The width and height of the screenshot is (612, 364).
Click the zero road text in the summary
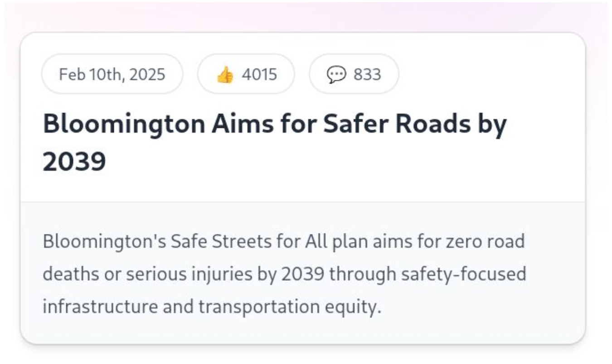coord(486,241)
